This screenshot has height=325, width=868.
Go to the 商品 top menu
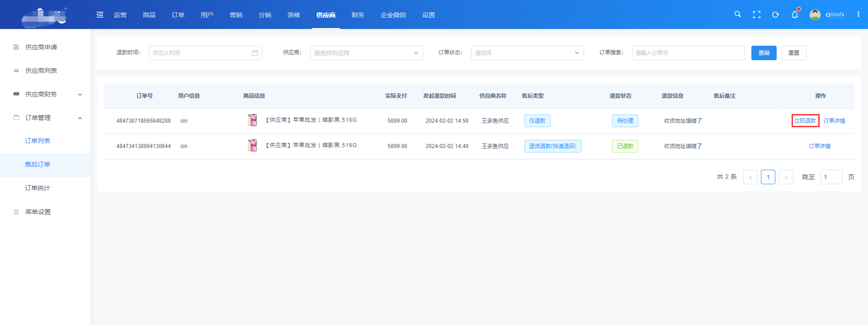[149, 15]
